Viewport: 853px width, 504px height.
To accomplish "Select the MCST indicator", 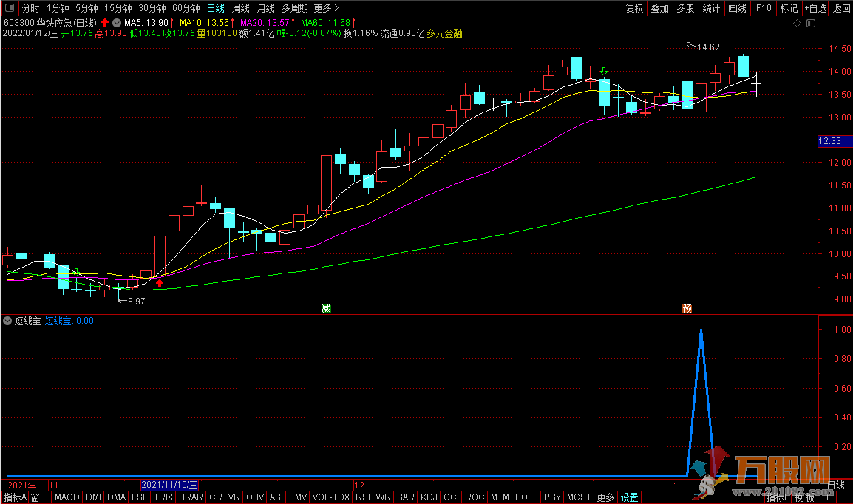I will point(579,497).
